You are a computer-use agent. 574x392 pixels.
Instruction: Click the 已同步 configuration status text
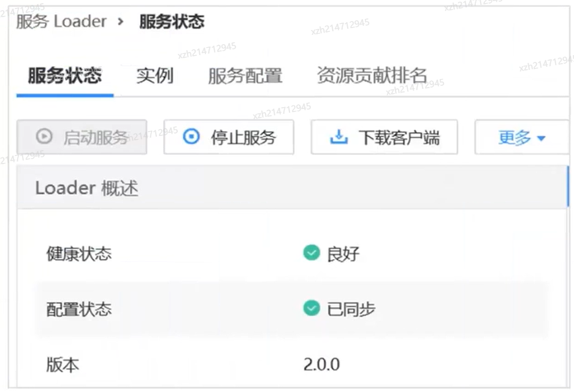[351, 309]
